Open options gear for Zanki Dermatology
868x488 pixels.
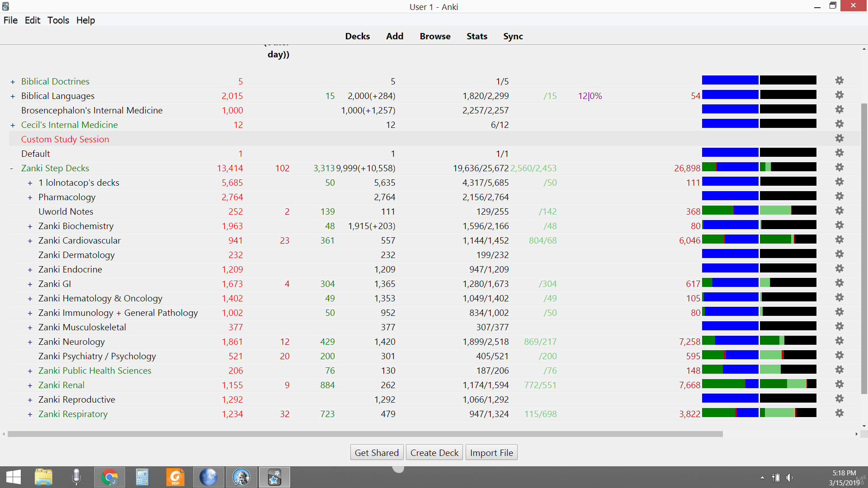click(x=840, y=254)
